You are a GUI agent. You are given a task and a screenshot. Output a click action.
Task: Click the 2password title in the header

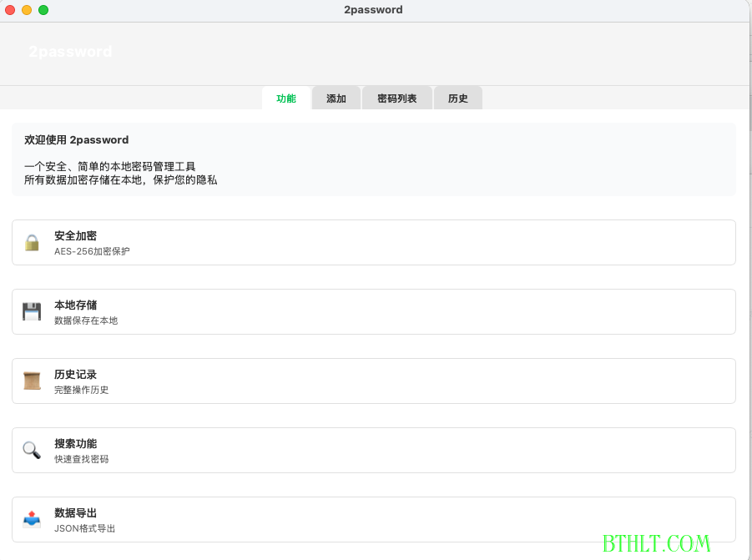coord(73,51)
